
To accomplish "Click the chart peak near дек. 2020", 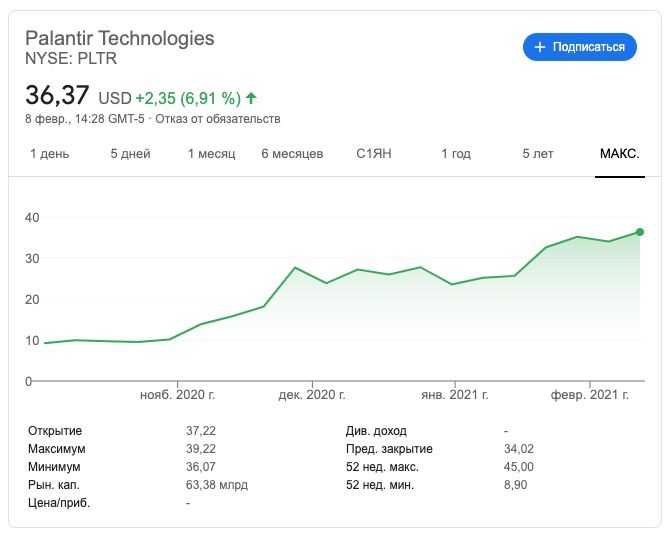I will point(295,268).
